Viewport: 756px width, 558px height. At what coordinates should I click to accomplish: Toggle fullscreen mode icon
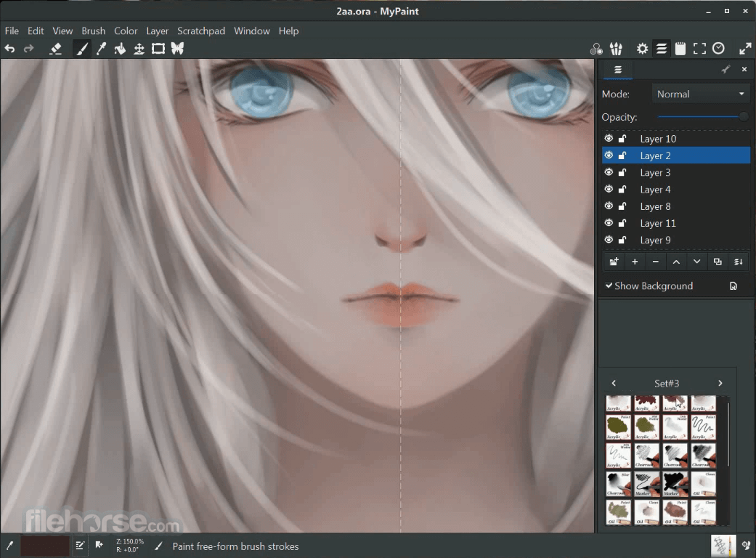click(x=699, y=49)
